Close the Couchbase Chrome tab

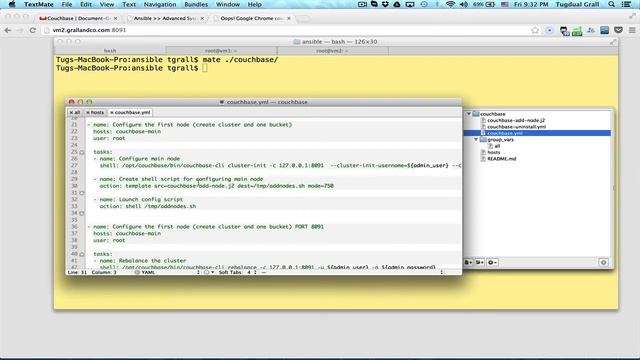[116, 18]
